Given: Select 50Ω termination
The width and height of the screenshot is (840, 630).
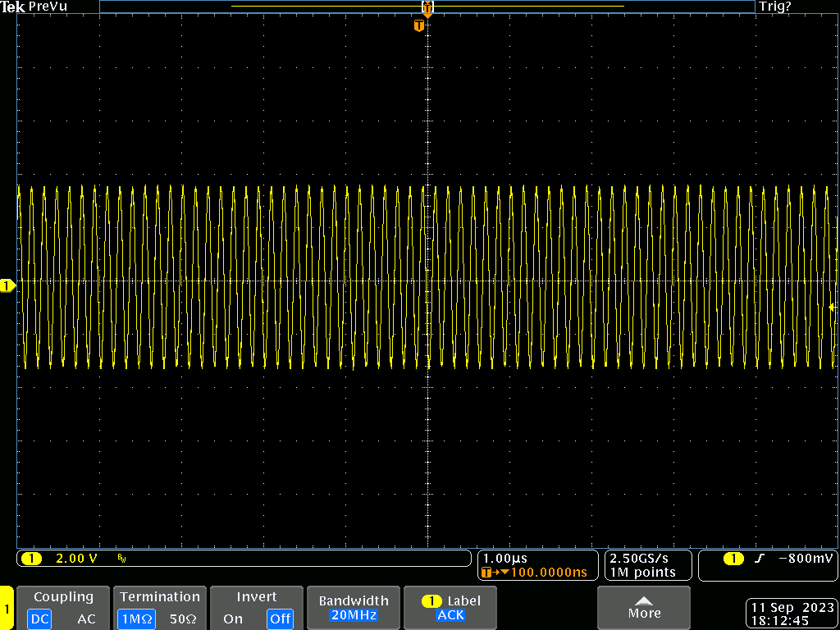Looking at the screenshot, I should click(182, 619).
